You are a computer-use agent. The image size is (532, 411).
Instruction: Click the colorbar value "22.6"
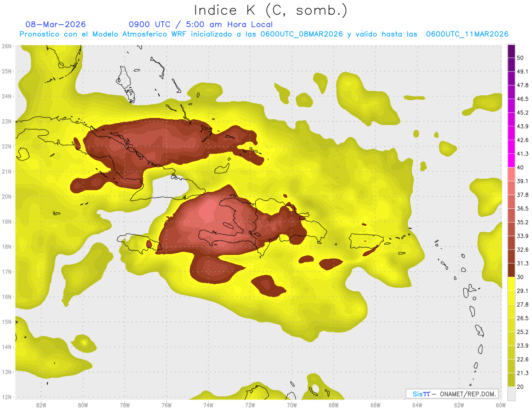tap(523, 360)
